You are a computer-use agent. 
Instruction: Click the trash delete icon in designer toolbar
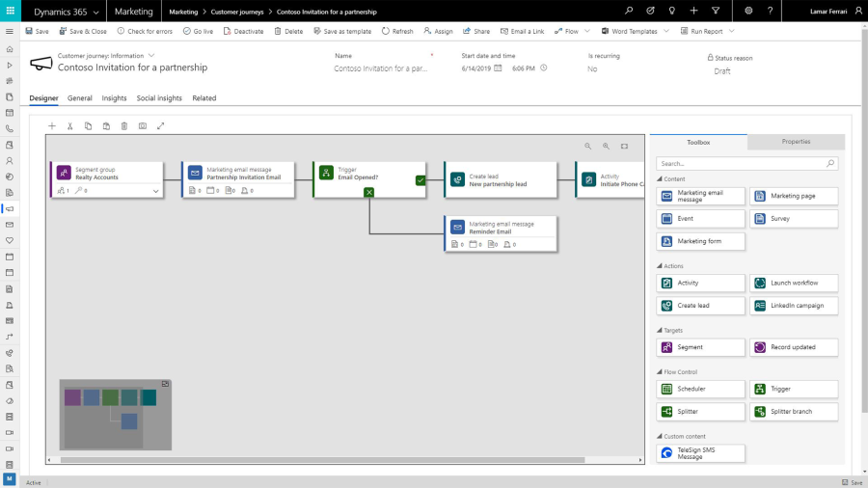[124, 126]
